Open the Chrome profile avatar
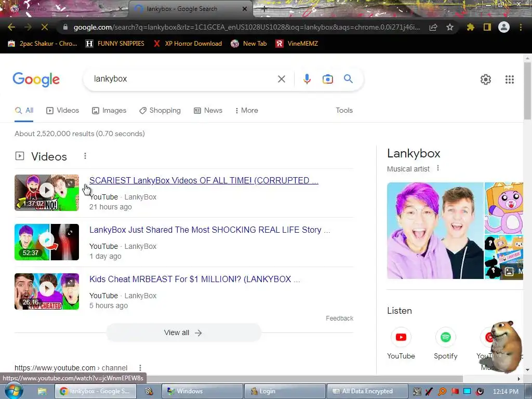The height and width of the screenshot is (399, 532). [504, 27]
